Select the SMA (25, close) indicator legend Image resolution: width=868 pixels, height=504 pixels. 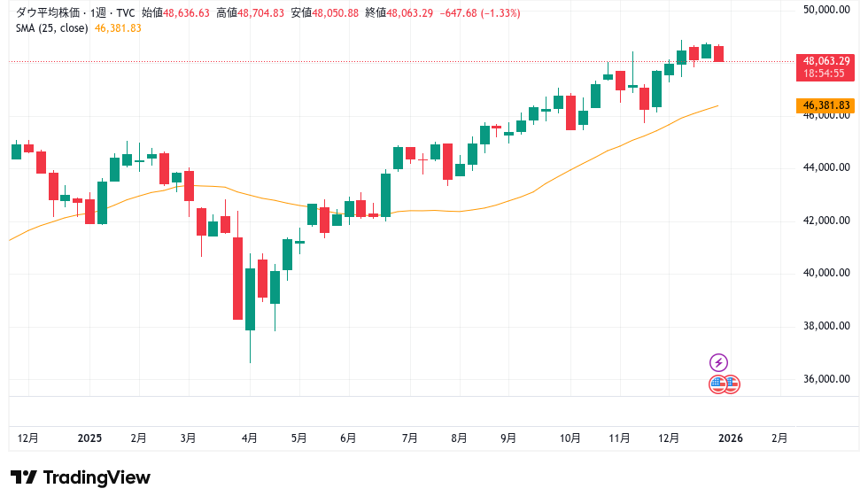coord(52,28)
